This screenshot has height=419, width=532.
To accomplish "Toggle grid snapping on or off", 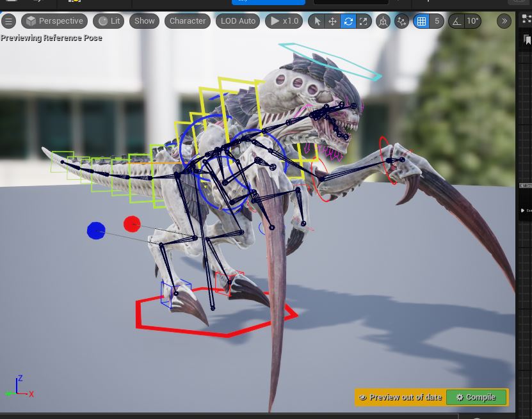I will 421,21.
